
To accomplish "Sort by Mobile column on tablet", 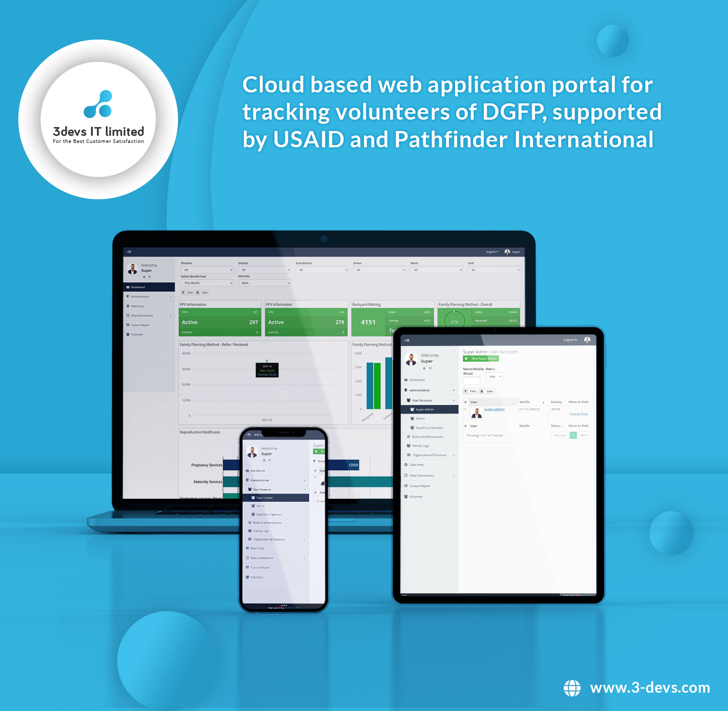I will click(532, 402).
